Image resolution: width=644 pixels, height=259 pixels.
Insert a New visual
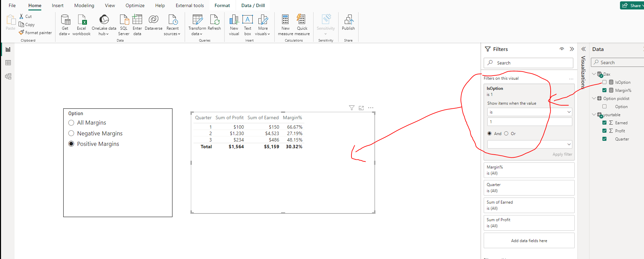tap(234, 25)
